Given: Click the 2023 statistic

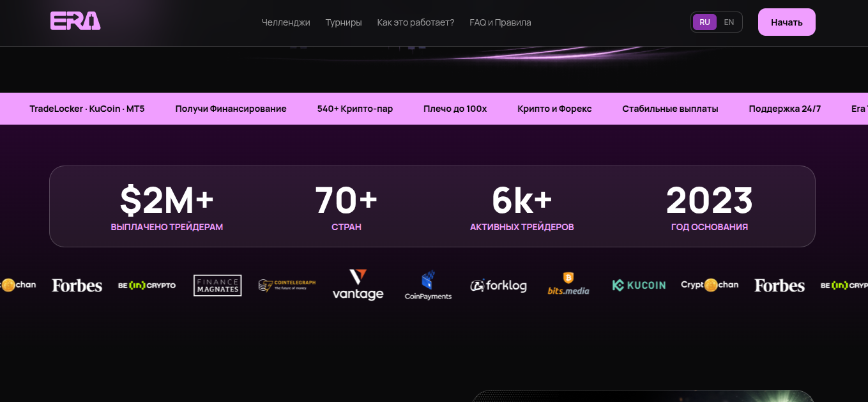Looking at the screenshot, I should tap(710, 200).
